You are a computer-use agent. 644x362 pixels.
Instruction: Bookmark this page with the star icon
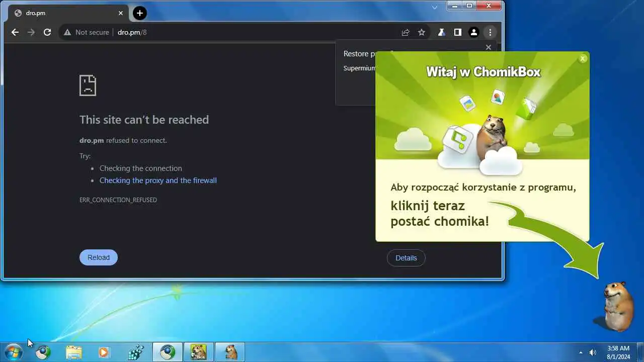coord(422,32)
